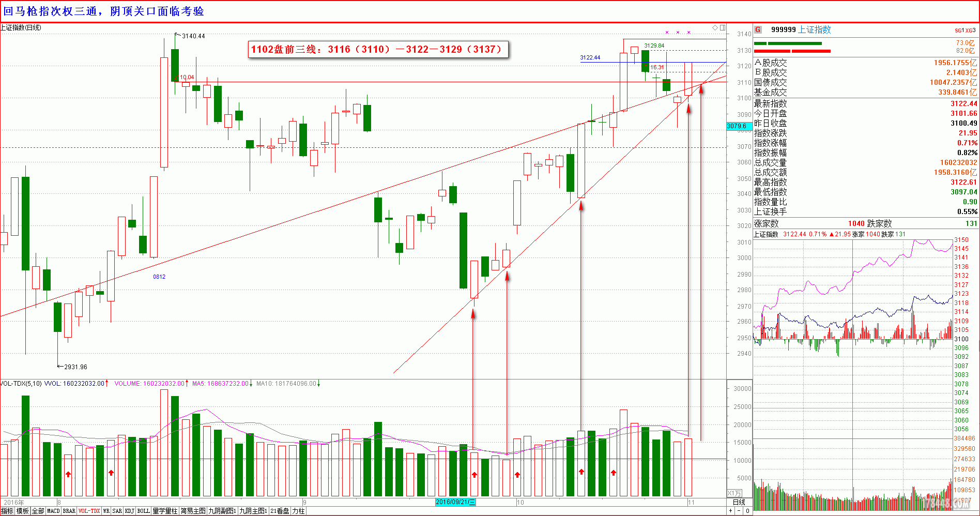Click the green 73.0亿 sell bar
This screenshot has width=980, height=516.
coord(788,43)
